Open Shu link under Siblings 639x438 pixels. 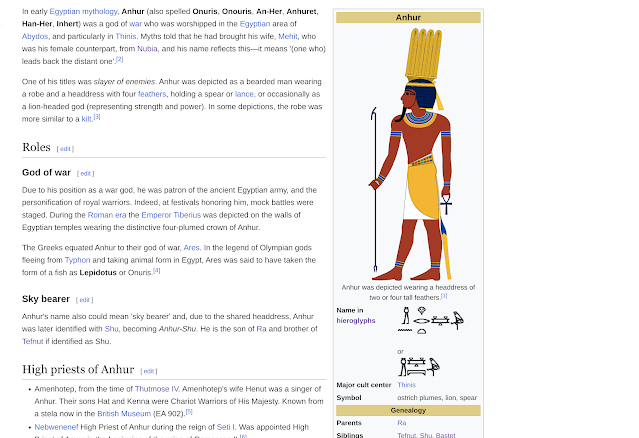pyautogui.click(x=425, y=435)
